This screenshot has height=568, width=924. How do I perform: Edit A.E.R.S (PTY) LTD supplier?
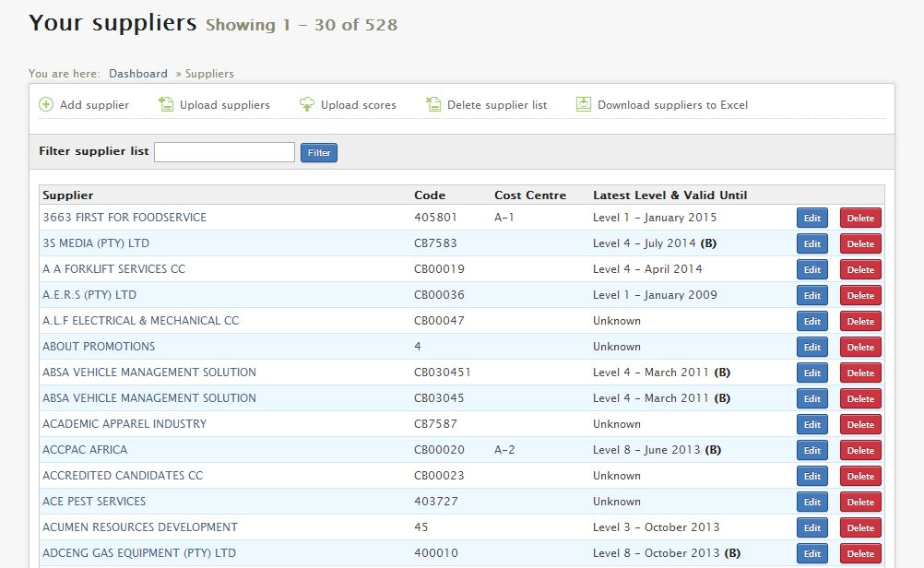[x=812, y=296]
